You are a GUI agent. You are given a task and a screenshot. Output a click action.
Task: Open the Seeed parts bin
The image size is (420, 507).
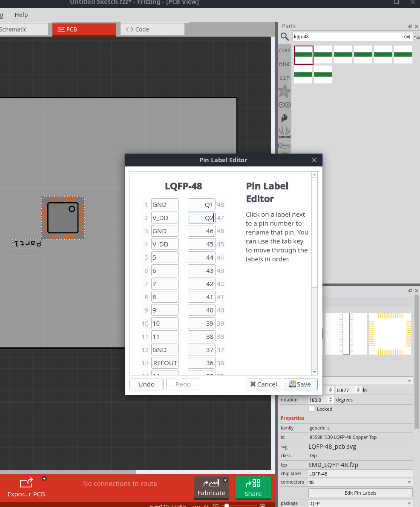click(285, 132)
